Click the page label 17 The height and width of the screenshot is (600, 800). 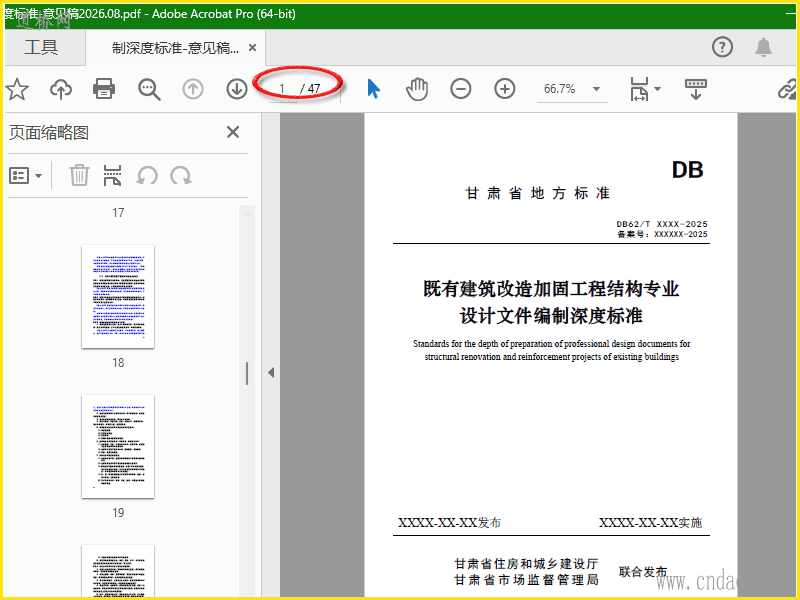tap(118, 213)
